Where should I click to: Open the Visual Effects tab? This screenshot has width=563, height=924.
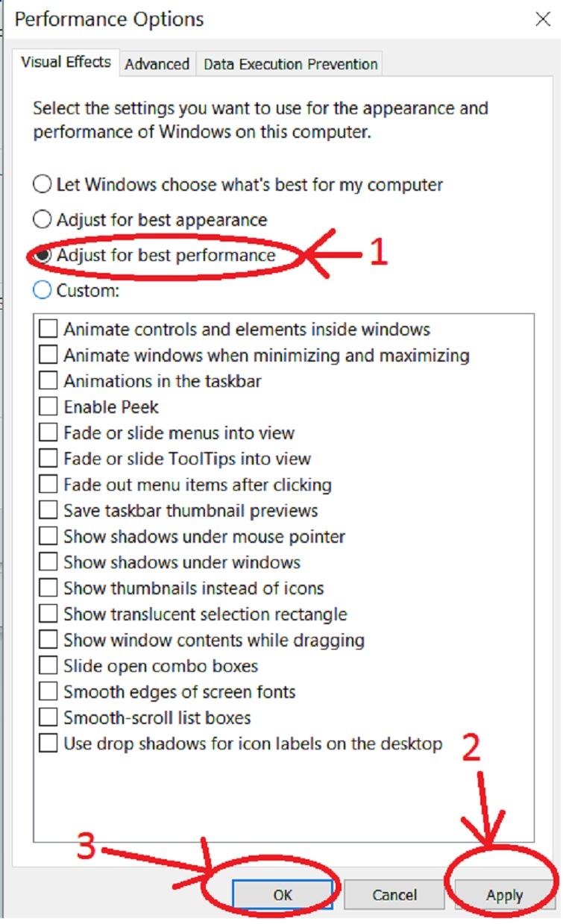click(x=66, y=62)
